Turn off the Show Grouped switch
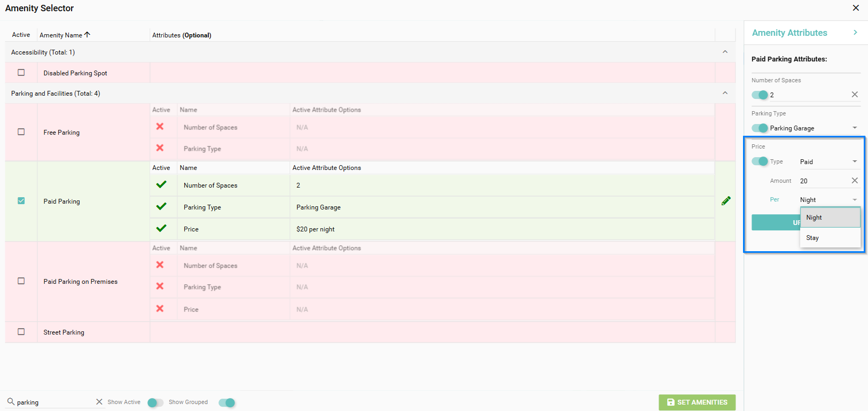This screenshot has width=868, height=411. point(227,402)
